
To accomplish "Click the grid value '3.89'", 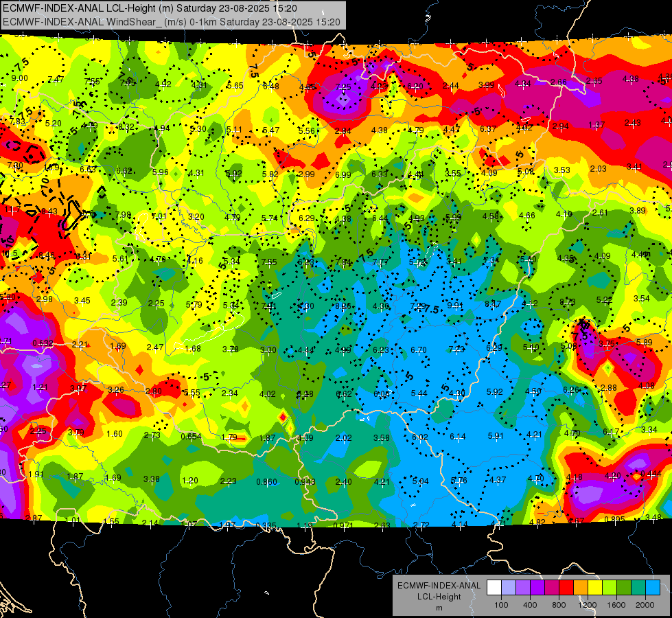I will point(637,210).
